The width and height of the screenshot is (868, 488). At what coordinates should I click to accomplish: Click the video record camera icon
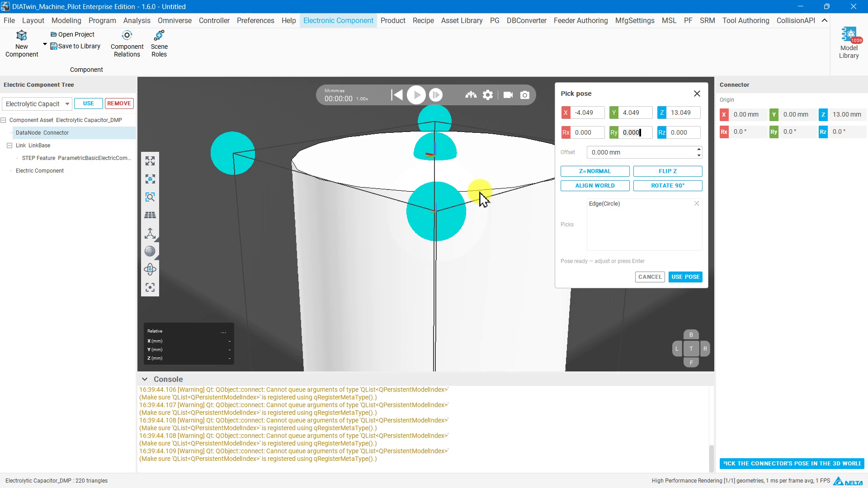[508, 95]
